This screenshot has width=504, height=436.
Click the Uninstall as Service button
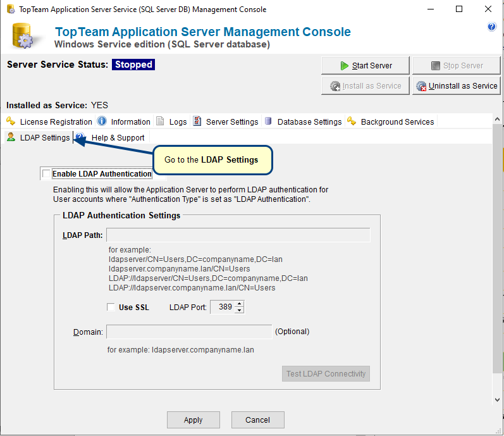tap(457, 86)
